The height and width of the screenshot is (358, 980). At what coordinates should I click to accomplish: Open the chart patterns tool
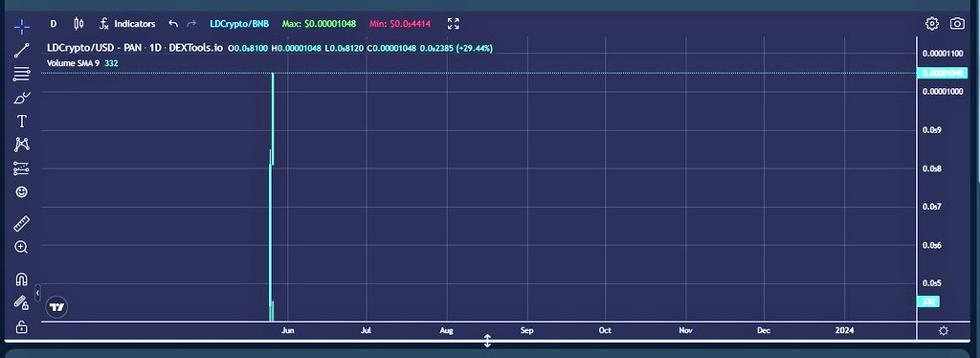click(x=21, y=145)
